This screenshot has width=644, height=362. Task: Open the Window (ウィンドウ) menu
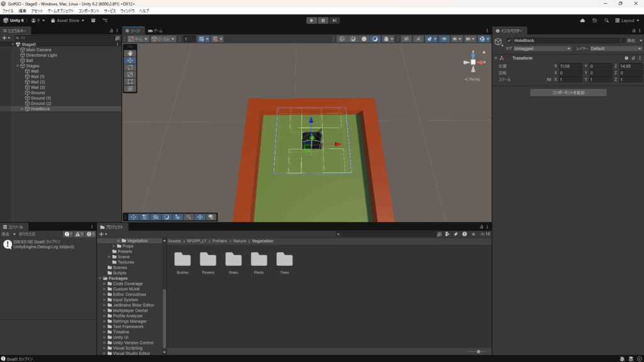(x=127, y=11)
